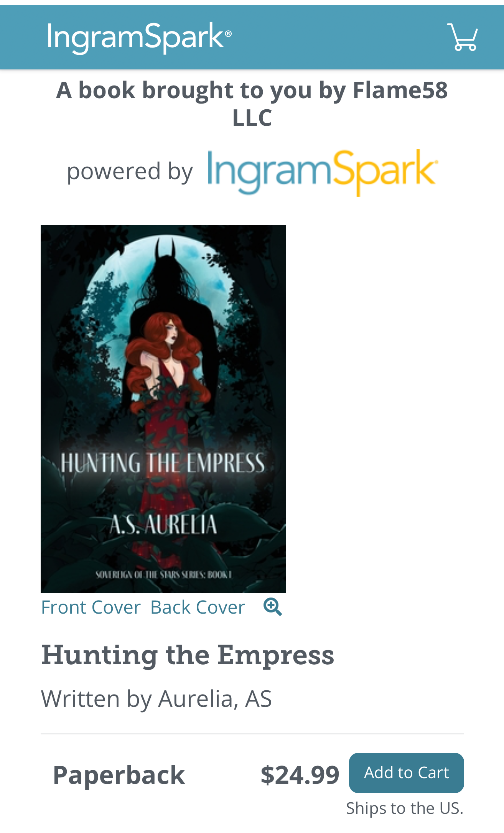Click the Written by Aurelia, AS author line
This screenshot has width=504, height=833.
[x=156, y=698]
